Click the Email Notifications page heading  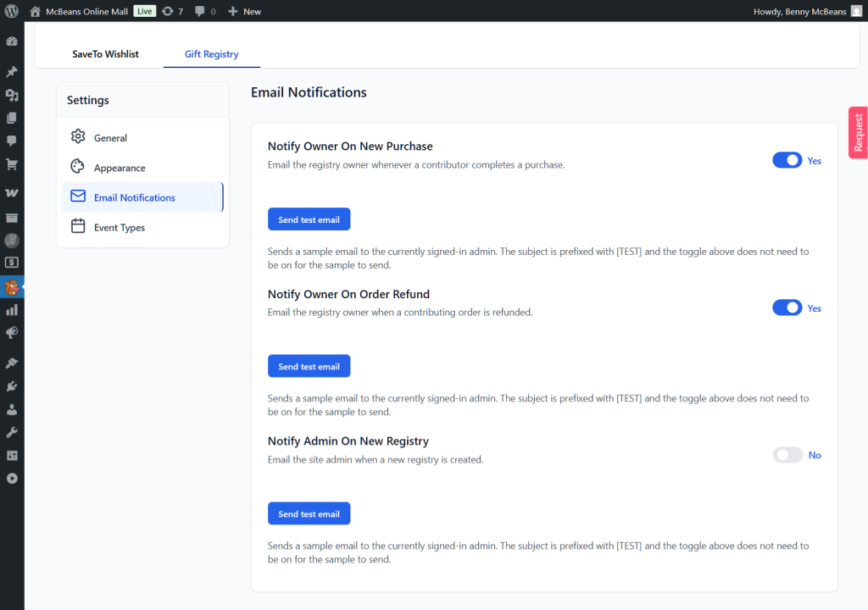pos(309,92)
